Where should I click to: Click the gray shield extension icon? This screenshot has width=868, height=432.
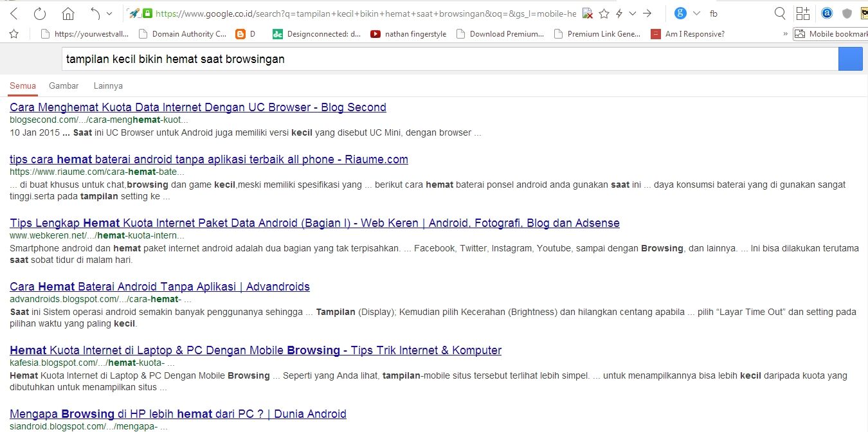click(847, 14)
